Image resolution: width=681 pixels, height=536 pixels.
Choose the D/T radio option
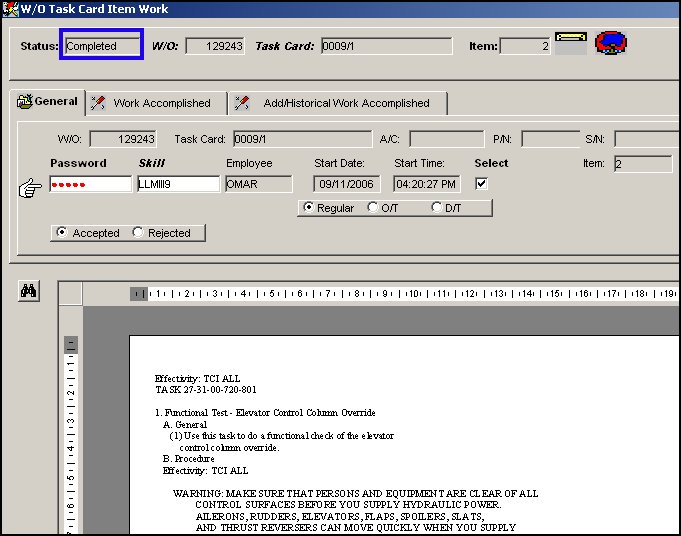436,208
